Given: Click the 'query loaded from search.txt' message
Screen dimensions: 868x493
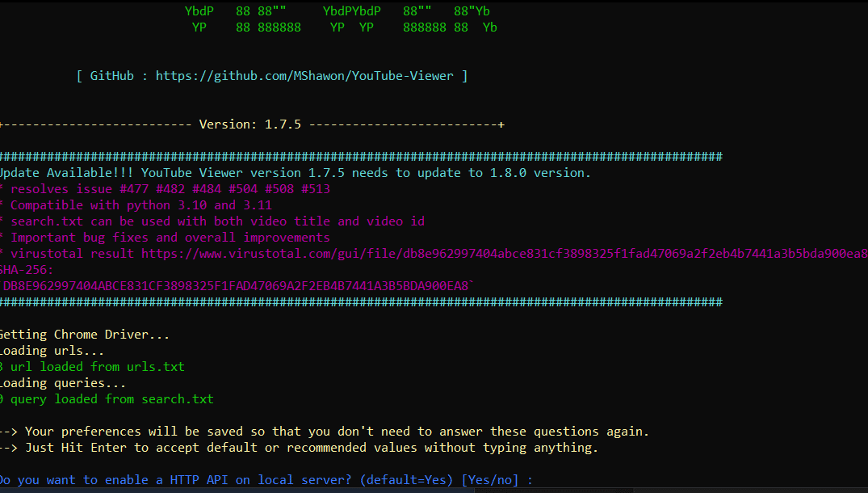Looking at the screenshot, I should point(111,399).
